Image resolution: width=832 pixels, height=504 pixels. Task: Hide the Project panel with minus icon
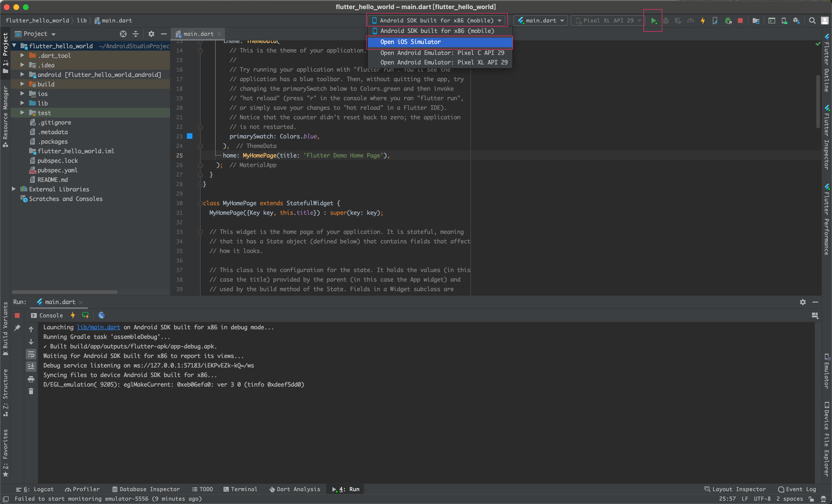164,34
